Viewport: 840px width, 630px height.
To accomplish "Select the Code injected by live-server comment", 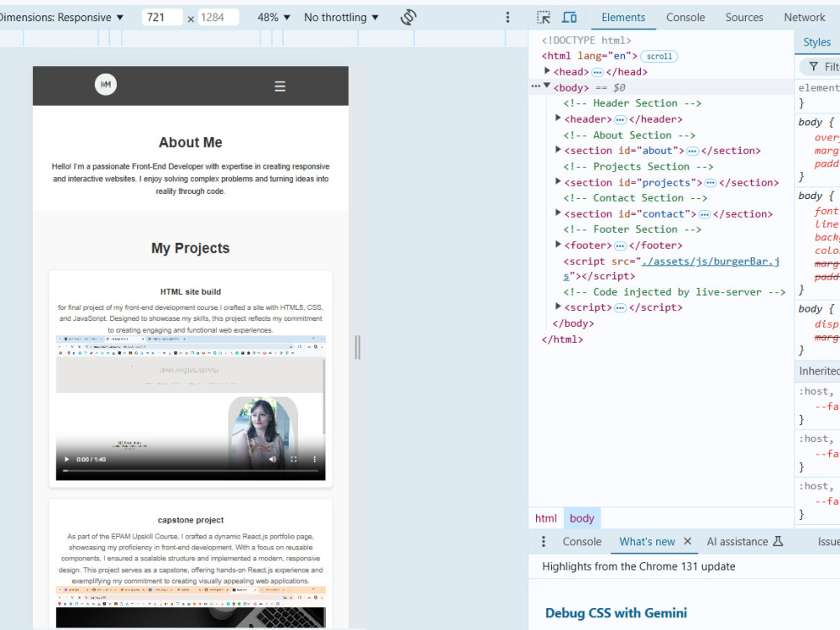I will click(674, 292).
